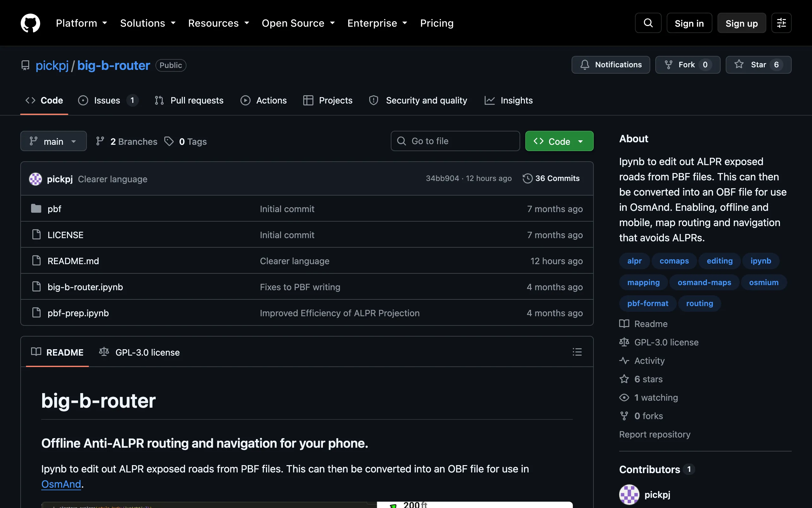Open the Pricing page
The height and width of the screenshot is (508, 812).
coord(436,23)
